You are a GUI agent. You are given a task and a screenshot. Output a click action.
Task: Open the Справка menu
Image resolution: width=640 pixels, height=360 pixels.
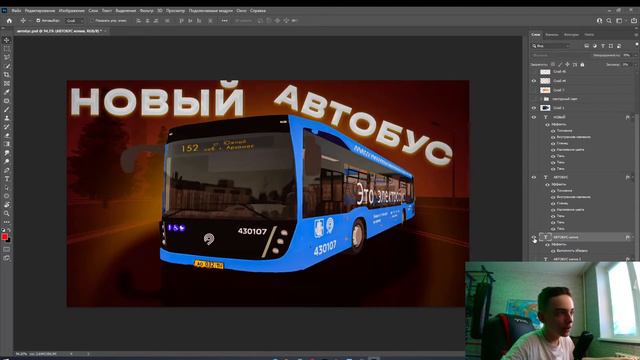258,11
